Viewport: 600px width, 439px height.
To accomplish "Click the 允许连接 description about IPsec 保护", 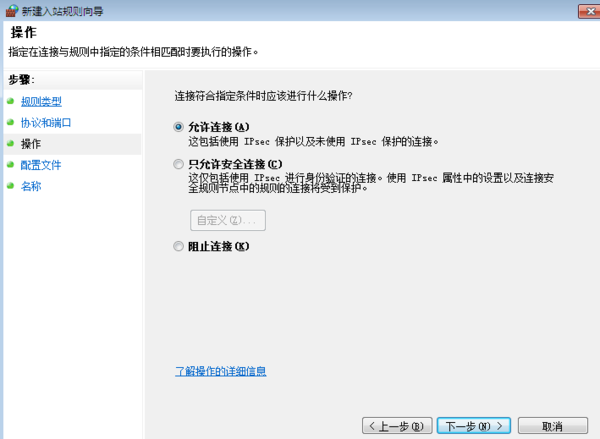I will pyautogui.click(x=313, y=142).
